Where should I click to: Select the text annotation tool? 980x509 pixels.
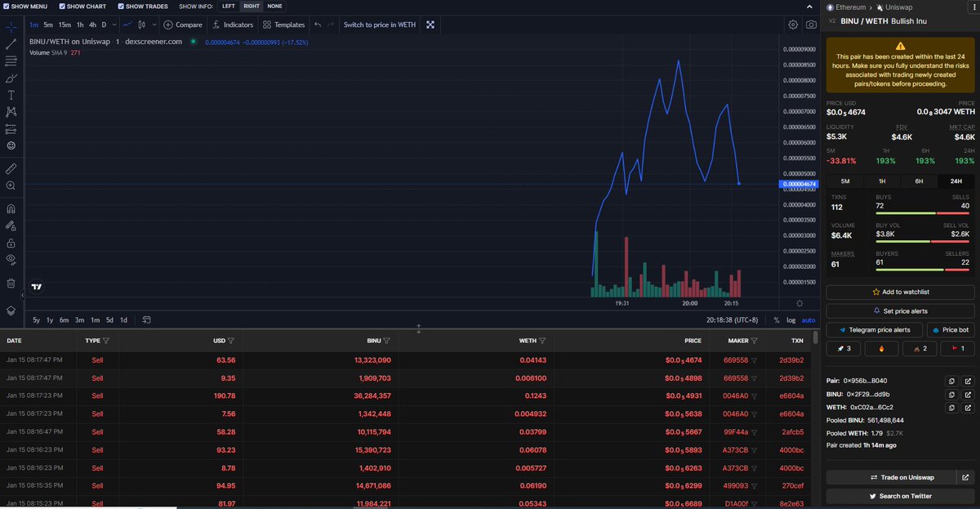pyautogui.click(x=11, y=95)
